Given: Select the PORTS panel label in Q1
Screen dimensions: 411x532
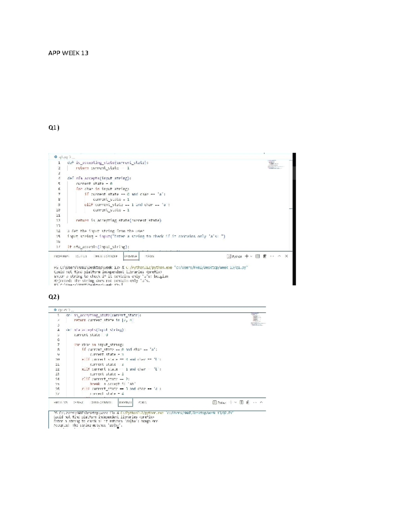Looking at the screenshot, I should tap(150, 256).
